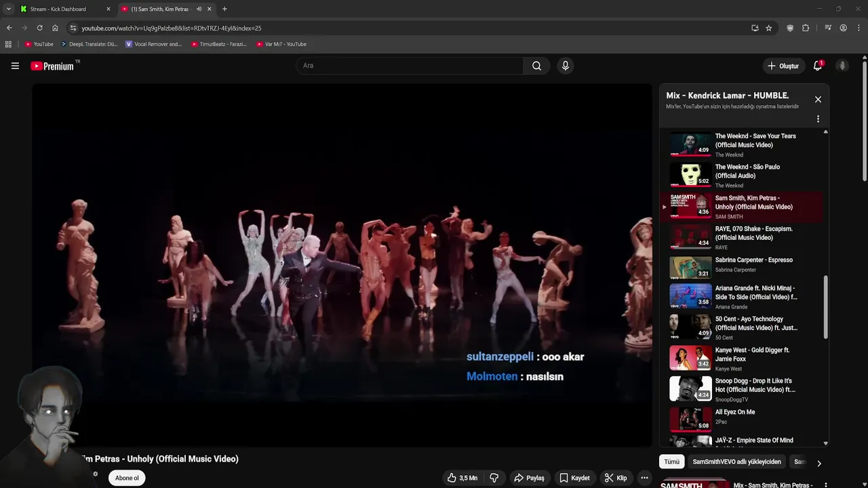Play RAYE, 070 Shake - Escapism
This screenshot has width=868, height=488.
(743, 237)
